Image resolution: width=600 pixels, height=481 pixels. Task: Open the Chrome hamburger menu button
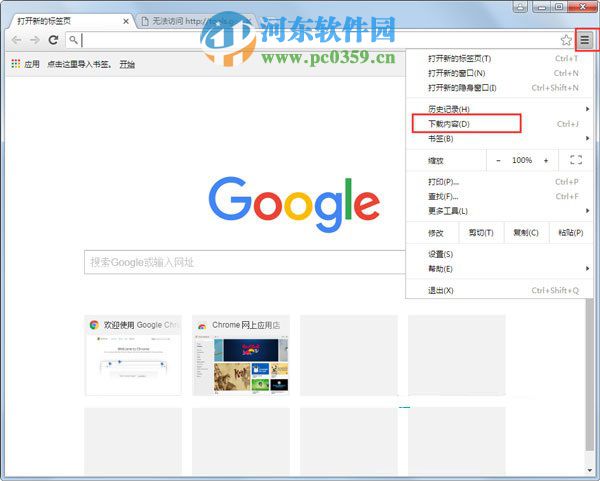coord(584,40)
